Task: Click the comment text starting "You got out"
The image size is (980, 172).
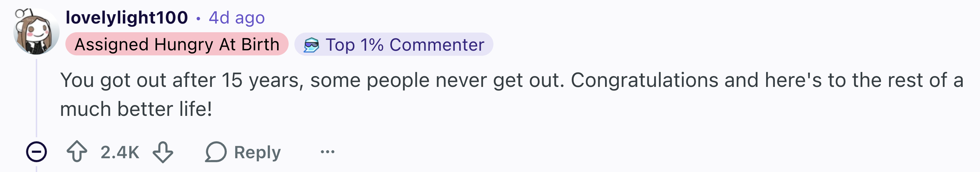Action: (512, 94)
